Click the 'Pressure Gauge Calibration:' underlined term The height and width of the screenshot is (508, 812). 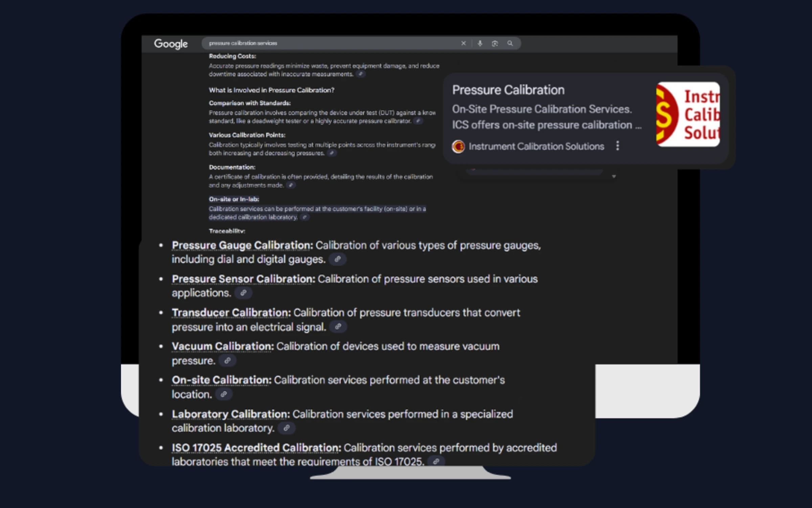[242, 245]
